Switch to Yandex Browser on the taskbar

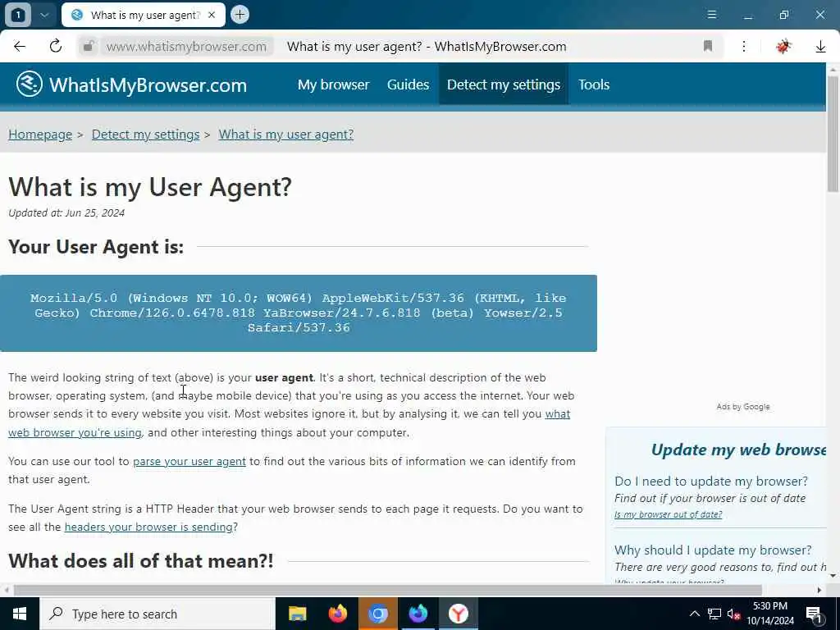tap(458, 614)
